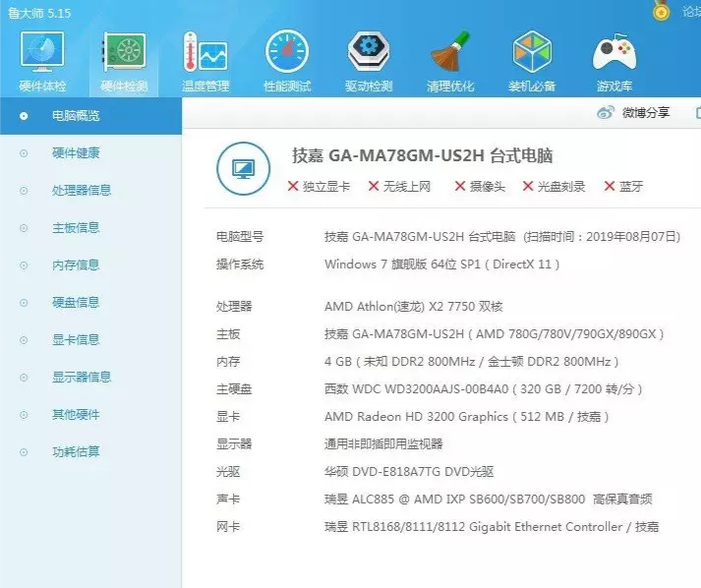The width and height of the screenshot is (701, 588).
Task: Click the round computer monitor icon
Action: click(243, 168)
